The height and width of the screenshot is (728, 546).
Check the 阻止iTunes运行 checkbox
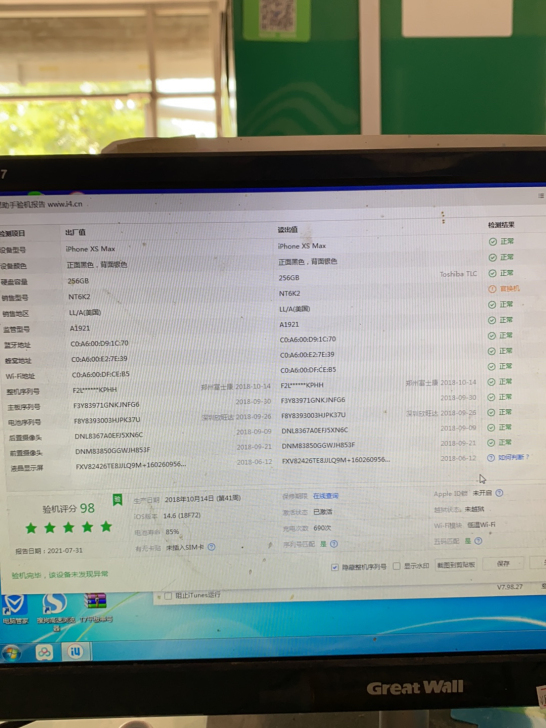click(168, 596)
